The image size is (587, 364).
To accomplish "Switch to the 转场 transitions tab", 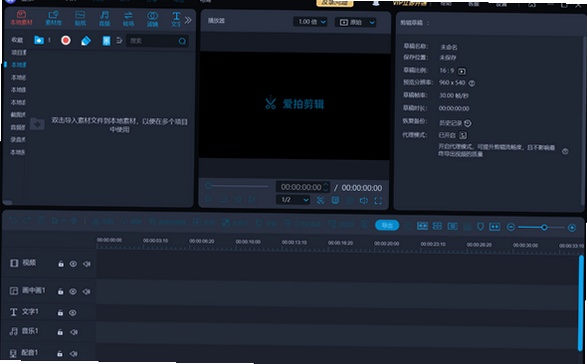I will [128, 18].
